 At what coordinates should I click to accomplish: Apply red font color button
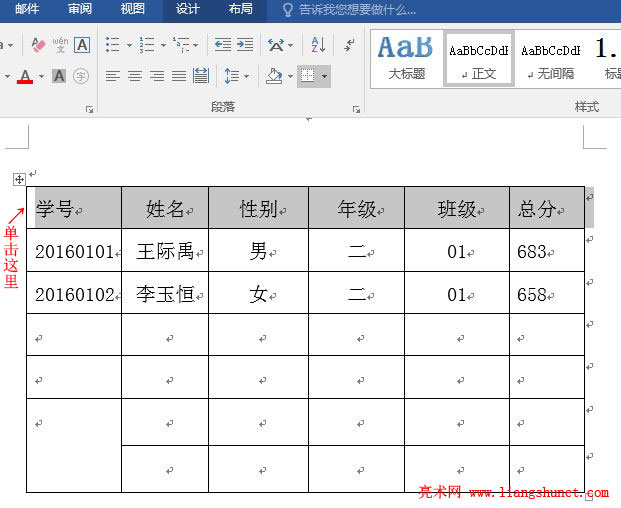tap(25, 76)
